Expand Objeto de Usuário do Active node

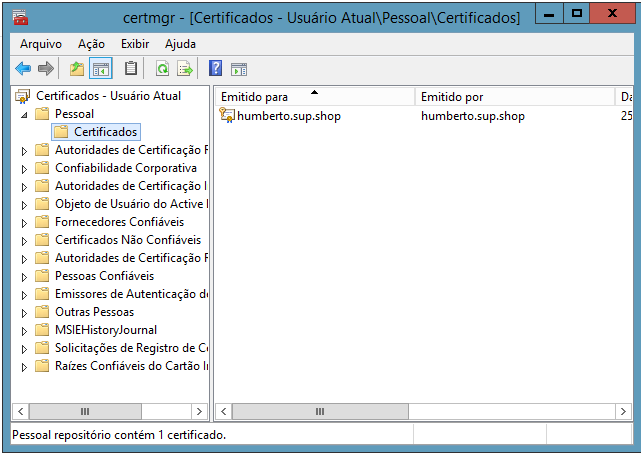pos(24,205)
